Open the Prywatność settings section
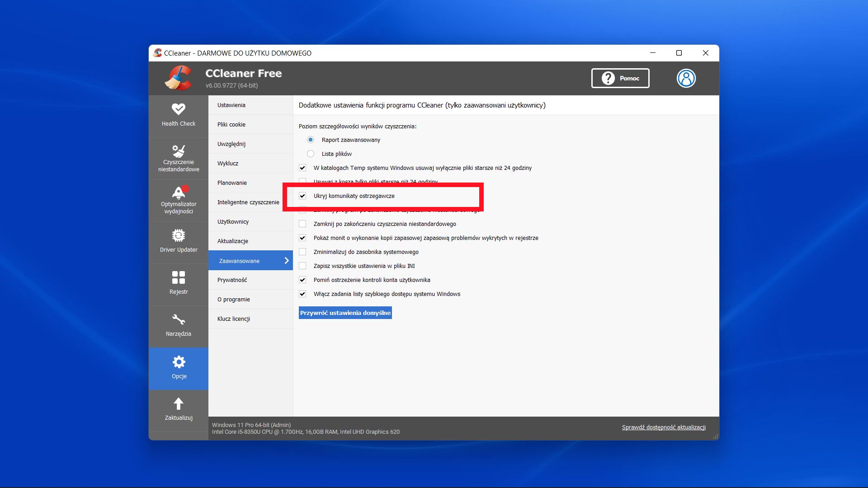This screenshot has width=868, height=488. coord(232,280)
